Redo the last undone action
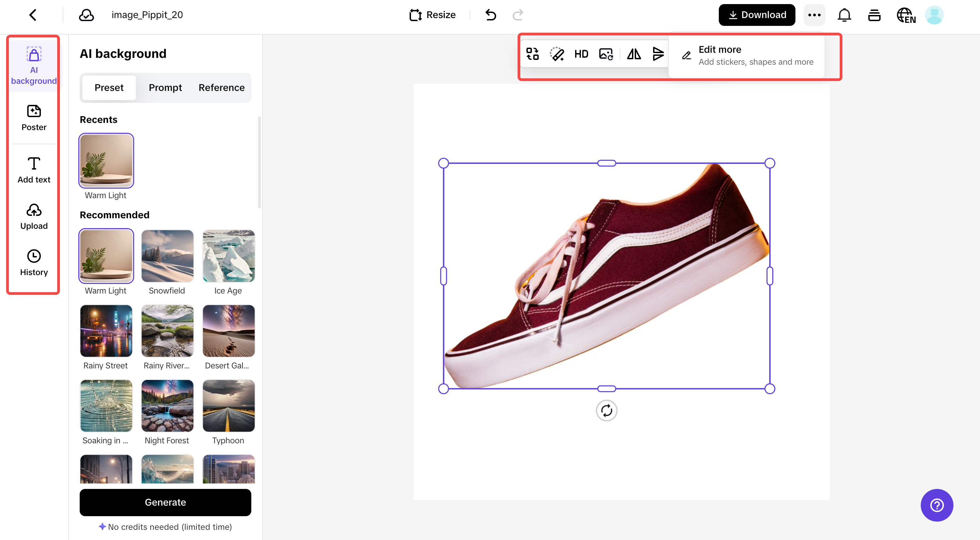Viewport: 980px width, 540px height. [518, 15]
